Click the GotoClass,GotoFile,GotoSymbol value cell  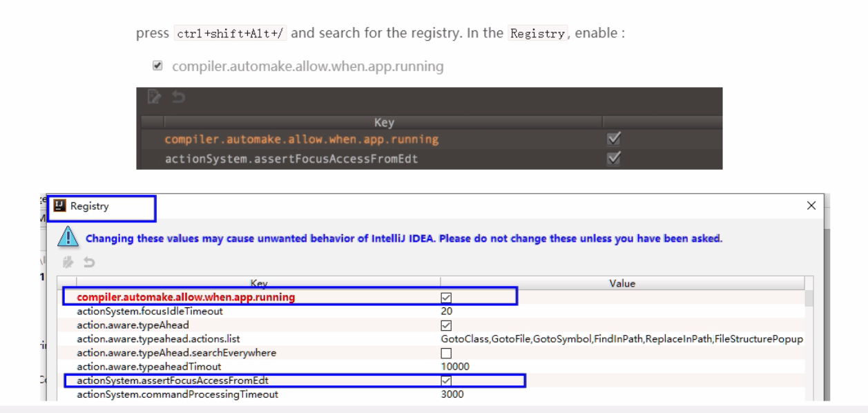click(621, 339)
